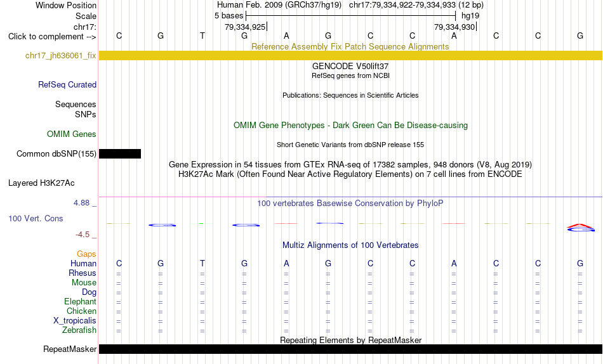Click the -4.5 PhyloP lower scale value
This screenshot has height=364, width=603.
[x=83, y=235]
